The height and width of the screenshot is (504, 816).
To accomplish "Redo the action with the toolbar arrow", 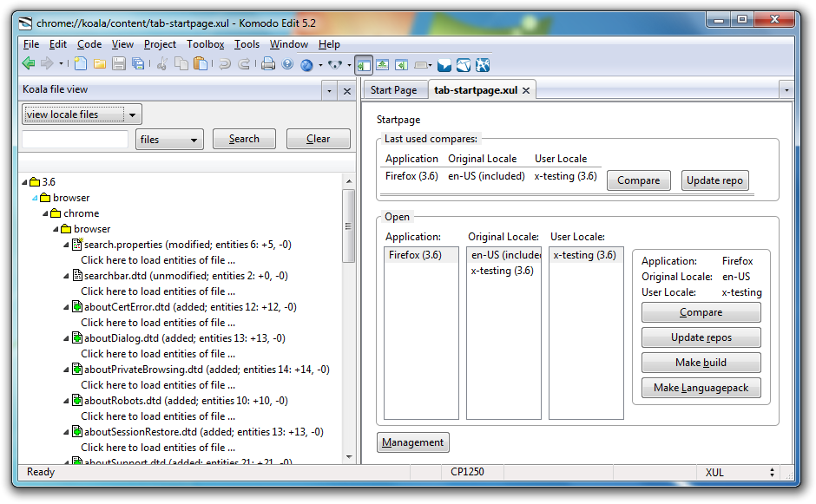I will (244, 64).
